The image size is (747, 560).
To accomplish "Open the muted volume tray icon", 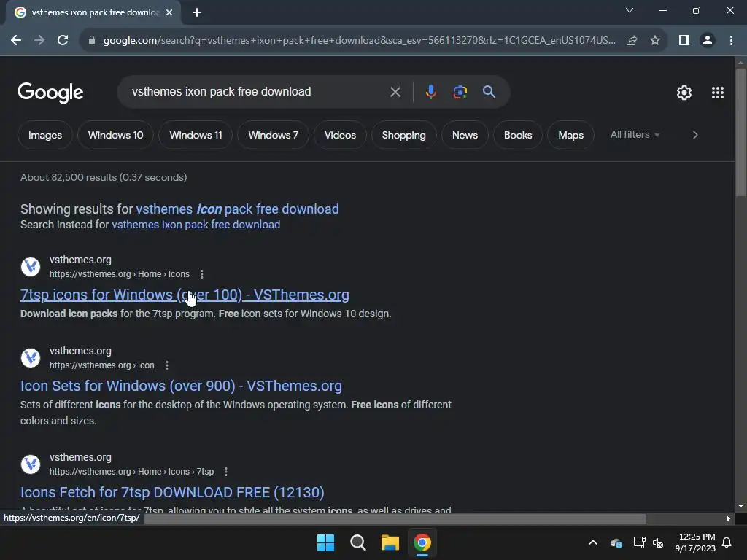I will (658, 542).
